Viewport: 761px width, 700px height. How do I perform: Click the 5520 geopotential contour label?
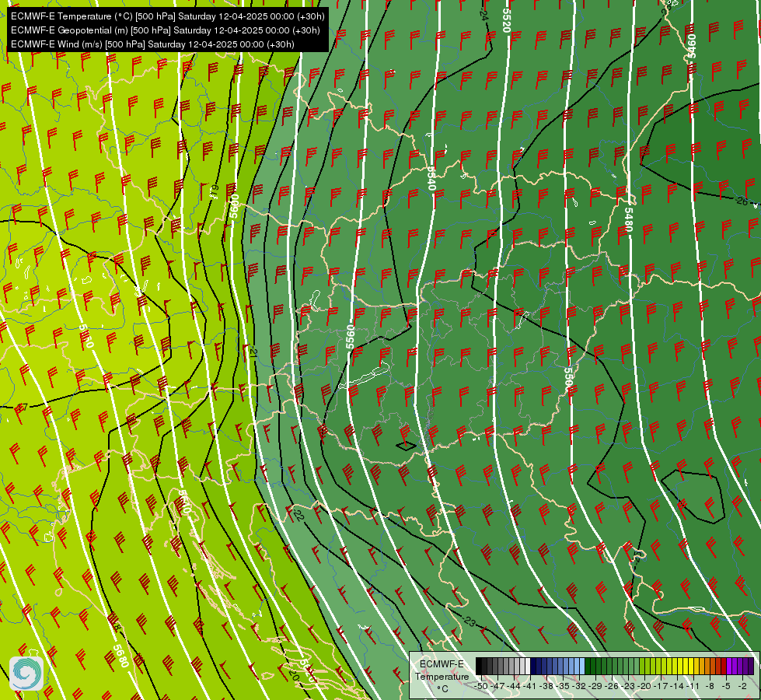[507, 20]
